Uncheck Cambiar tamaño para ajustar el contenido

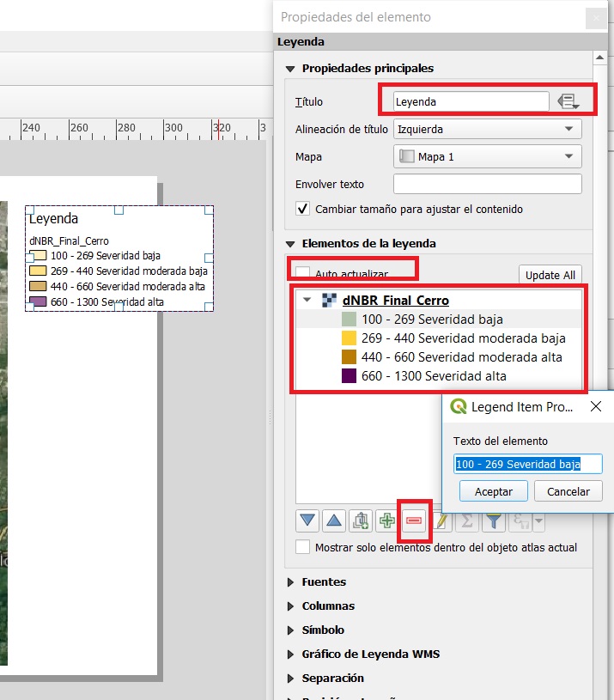302,209
